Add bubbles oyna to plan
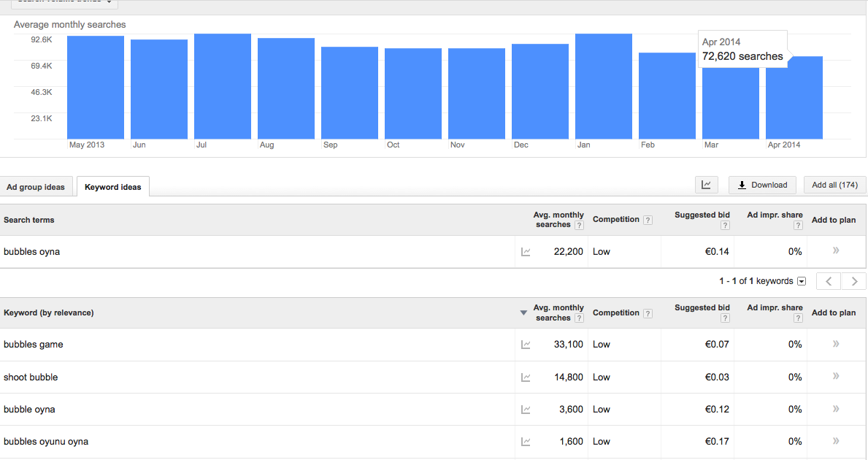The image size is (868, 460). [835, 251]
